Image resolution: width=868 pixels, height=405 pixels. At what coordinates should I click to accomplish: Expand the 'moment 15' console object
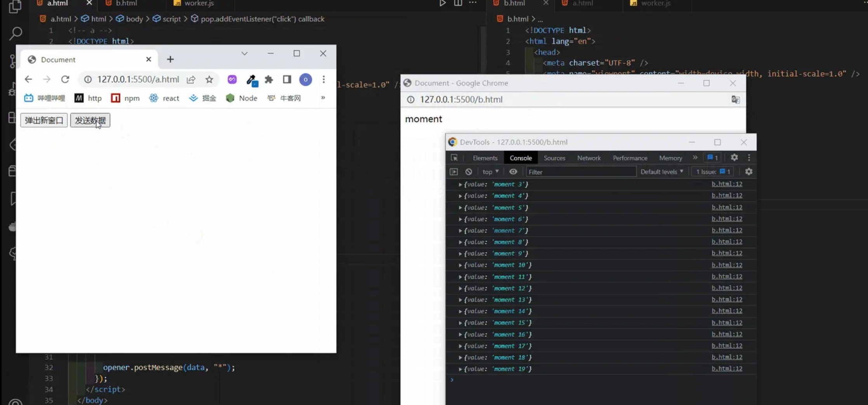460,323
